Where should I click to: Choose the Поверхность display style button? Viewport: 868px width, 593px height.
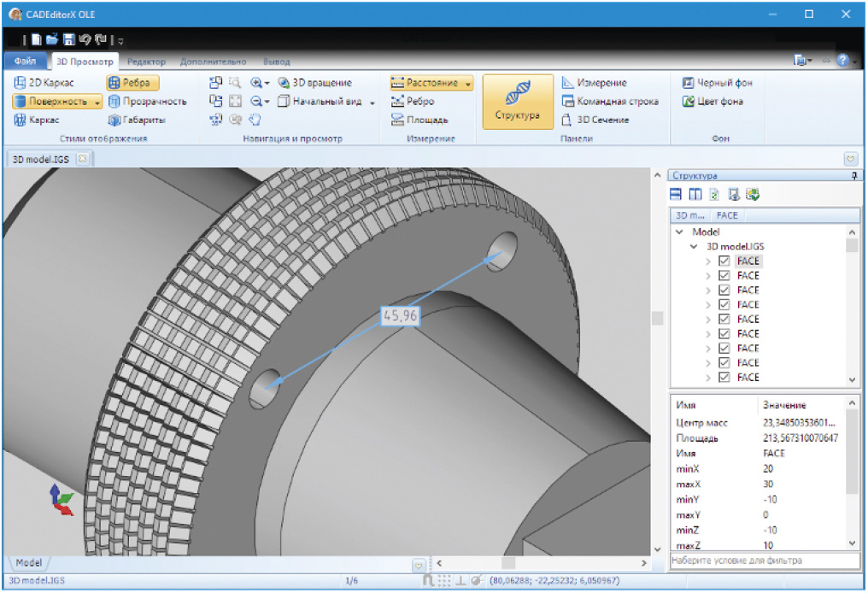[x=51, y=102]
